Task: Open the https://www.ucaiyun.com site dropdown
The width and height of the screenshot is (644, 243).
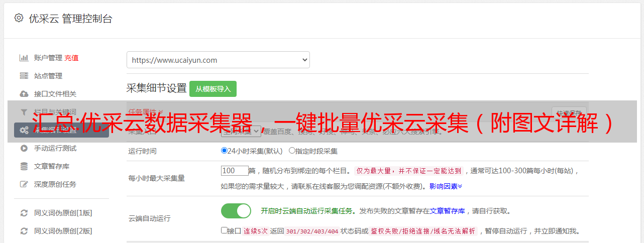Action: tap(218, 60)
